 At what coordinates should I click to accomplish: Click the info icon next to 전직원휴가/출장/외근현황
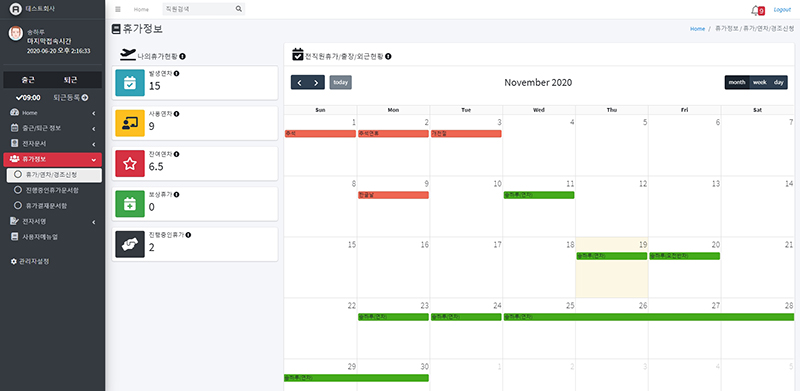coord(388,56)
